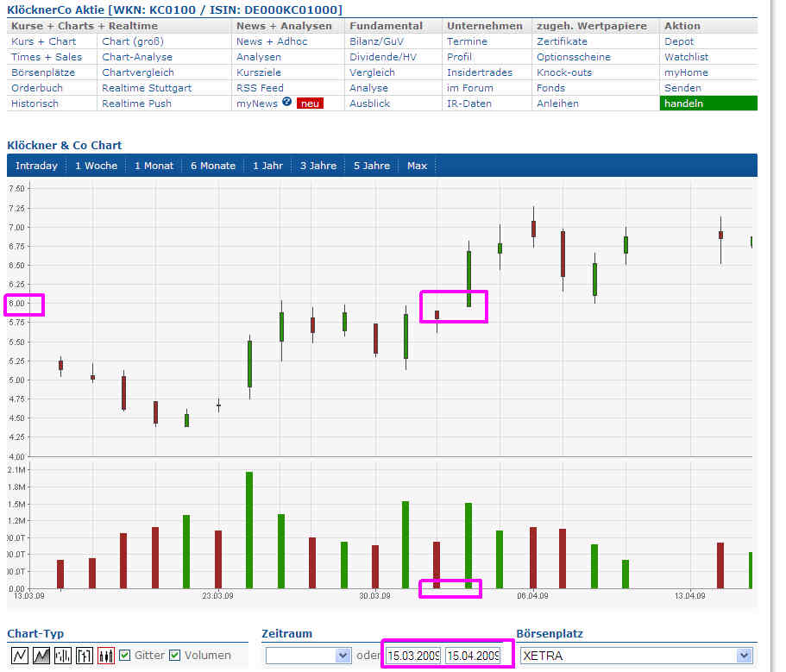Open the Termine link
Screen dimensions: 786x672
pos(467,41)
